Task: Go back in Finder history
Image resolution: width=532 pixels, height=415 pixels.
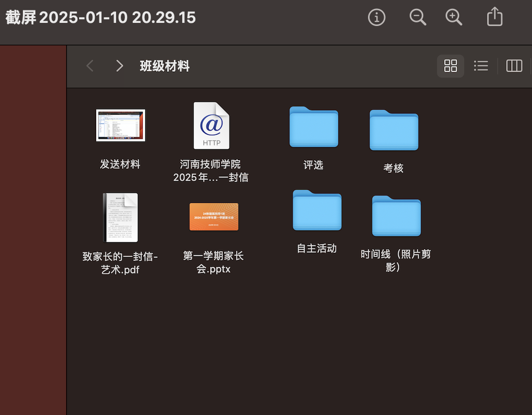Action: pyautogui.click(x=90, y=66)
